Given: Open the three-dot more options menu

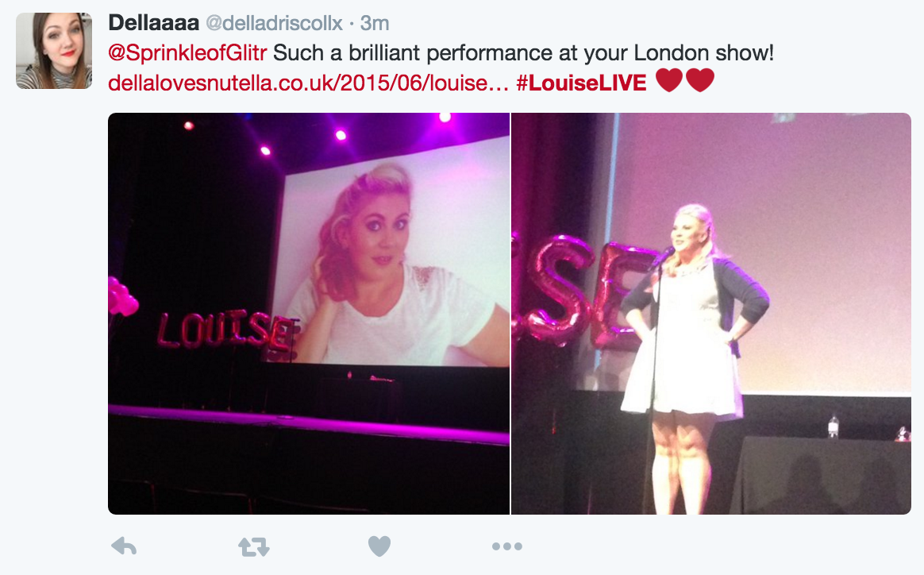Looking at the screenshot, I should click(x=506, y=546).
